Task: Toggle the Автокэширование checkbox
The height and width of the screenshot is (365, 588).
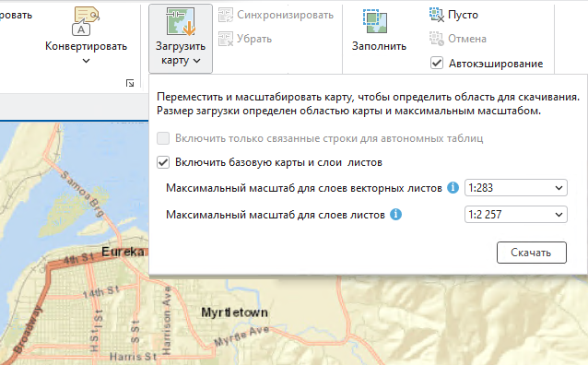Action: click(x=437, y=63)
